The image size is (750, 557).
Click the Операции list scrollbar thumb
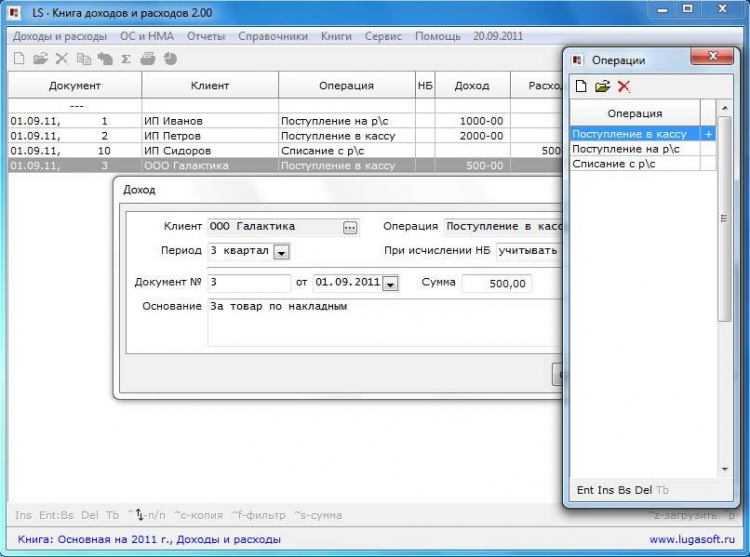[x=725, y=218]
